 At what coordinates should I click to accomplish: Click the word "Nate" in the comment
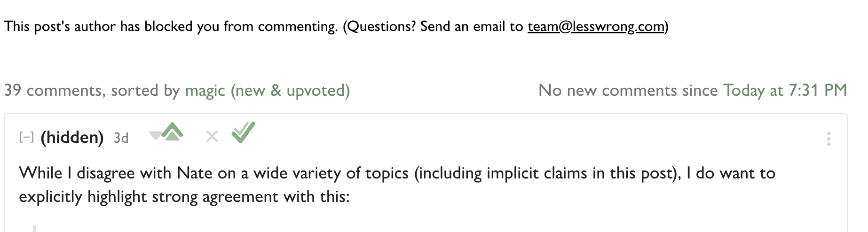click(195, 173)
